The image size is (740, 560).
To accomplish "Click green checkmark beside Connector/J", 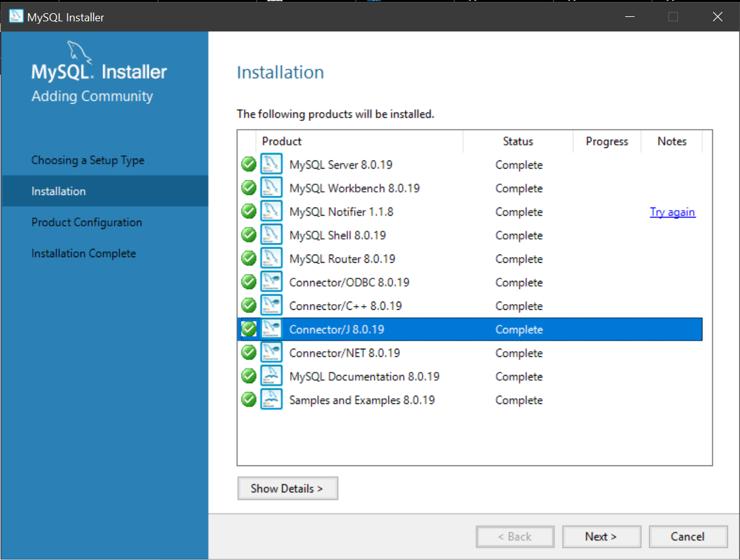I will coord(249,329).
